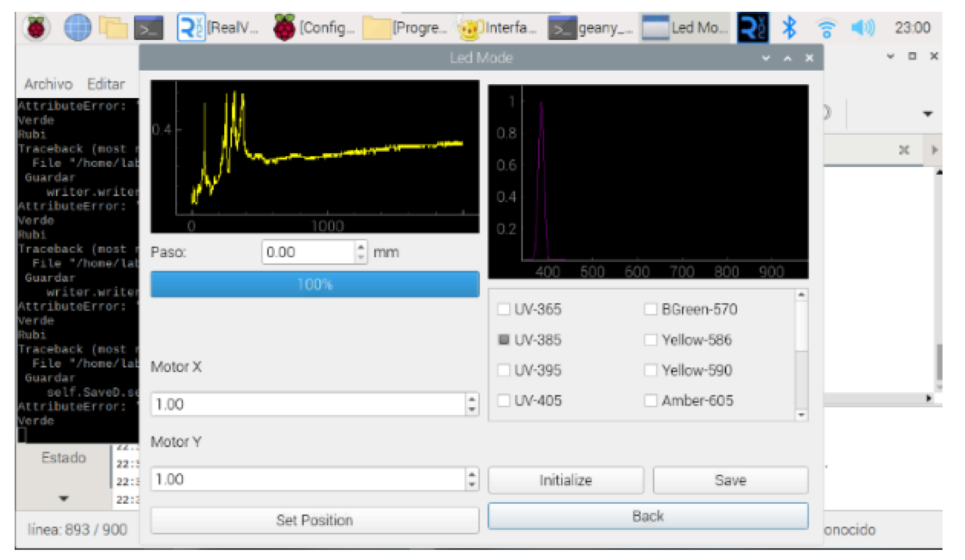Click the volume speaker icon
965x560 pixels.
click(862, 28)
